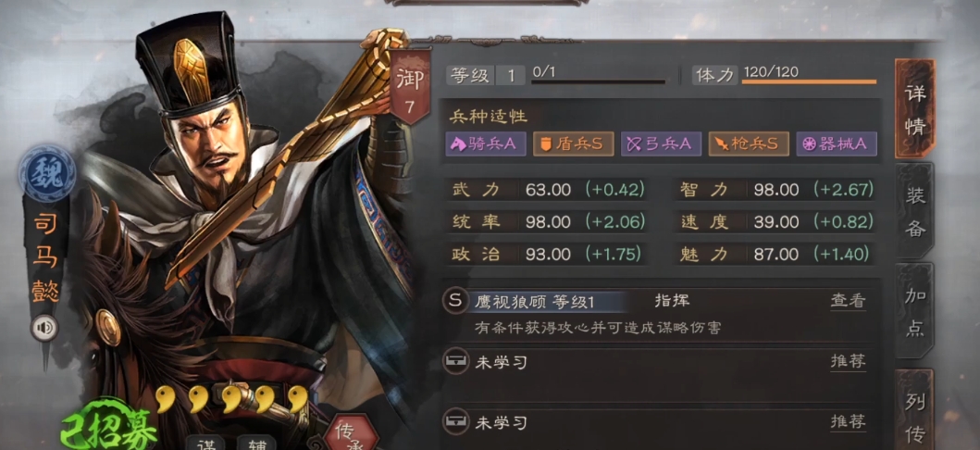Viewport: 980px width, 450px height.
Task: Select the 弓兵A archer aptitude badge
Action: [x=661, y=144]
